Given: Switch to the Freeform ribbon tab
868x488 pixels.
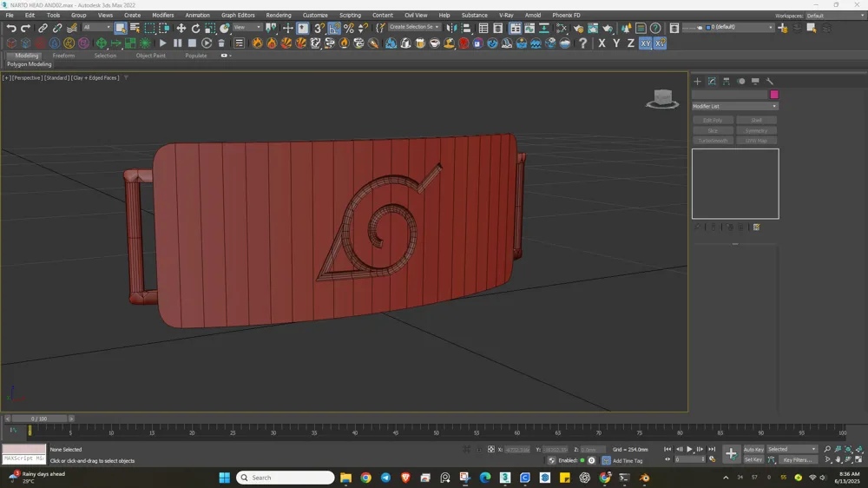Looking at the screenshot, I should [x=63, y=56].
